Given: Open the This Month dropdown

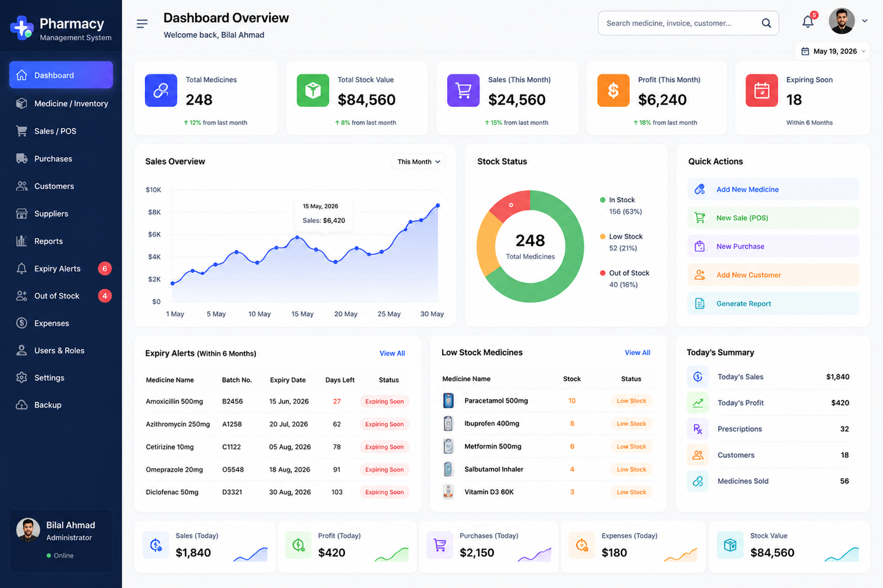Looking at the screenshot, I should pos(418,161).
